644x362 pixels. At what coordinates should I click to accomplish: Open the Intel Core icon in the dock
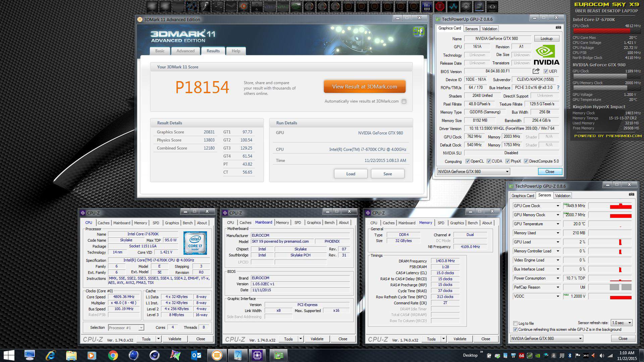click(x=479, y=6)
